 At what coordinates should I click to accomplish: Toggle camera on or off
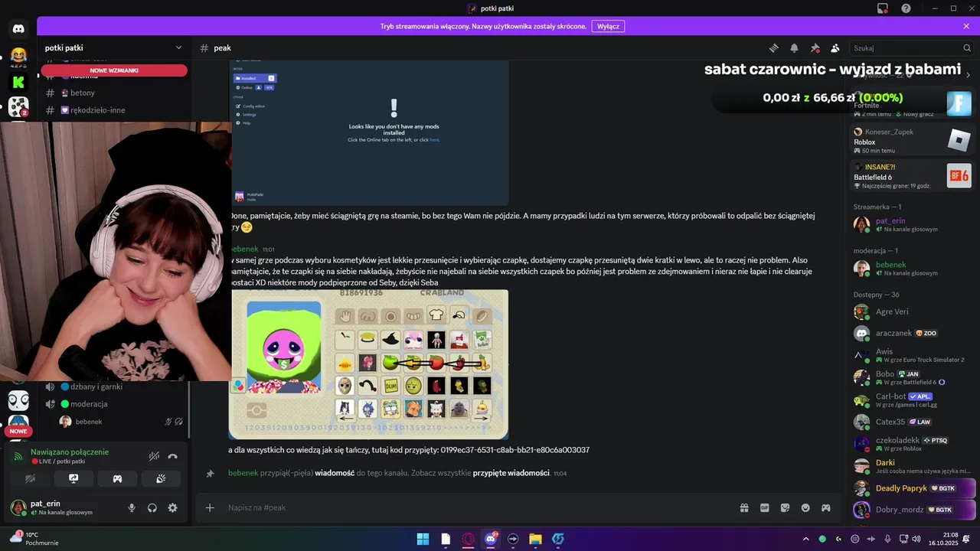tap(30, 478)
